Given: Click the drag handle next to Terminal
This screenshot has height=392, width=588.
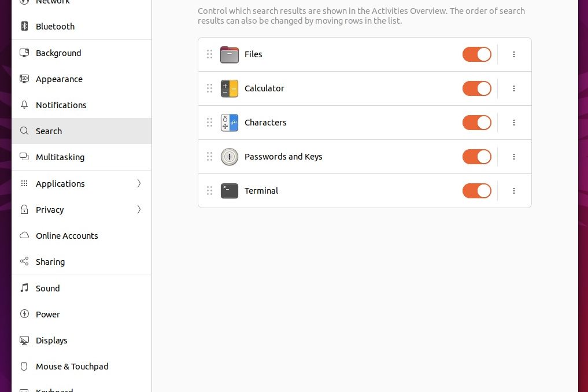Looking at the screenshot, I should 210,190.
